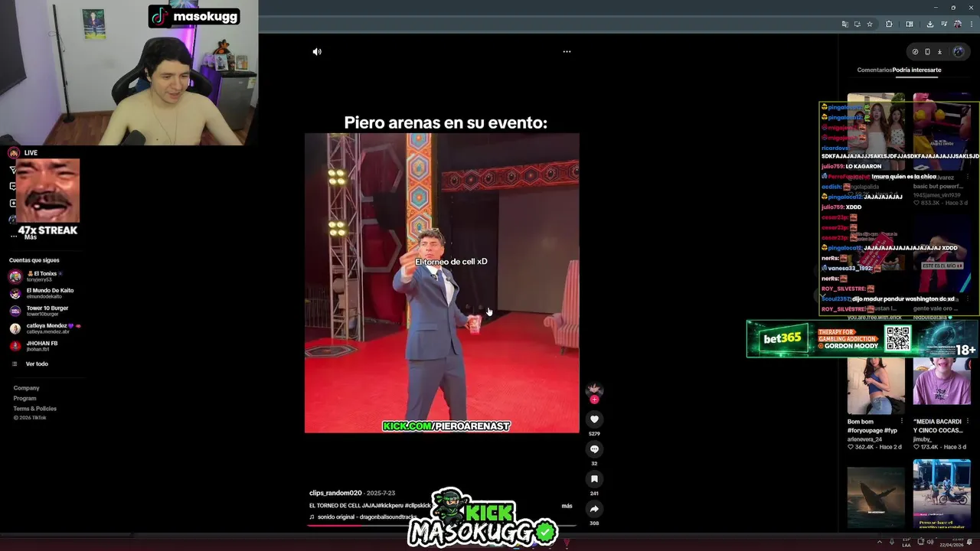Open the browser media controls icon
The height and width of the screenshot is (551, 980).
click(x=943, y=24)
